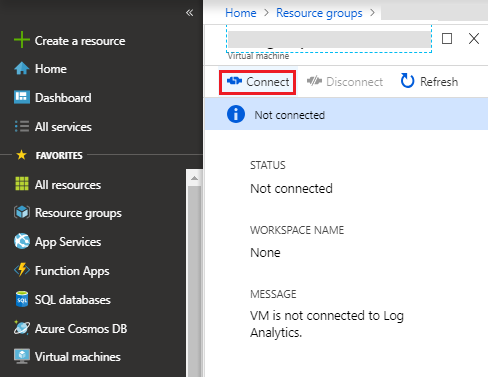Open the App Services globe icon

(x=22, y=241)
